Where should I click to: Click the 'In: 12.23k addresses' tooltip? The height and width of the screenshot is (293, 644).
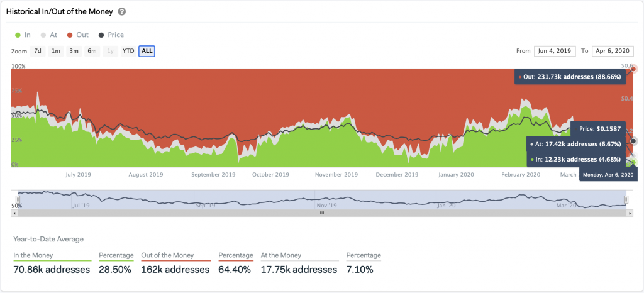[576, 160]
